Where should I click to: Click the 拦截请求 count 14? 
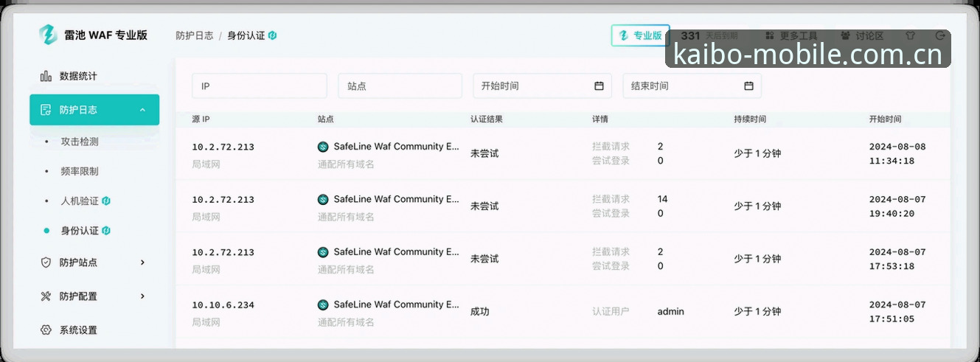[x=662, y=199]
